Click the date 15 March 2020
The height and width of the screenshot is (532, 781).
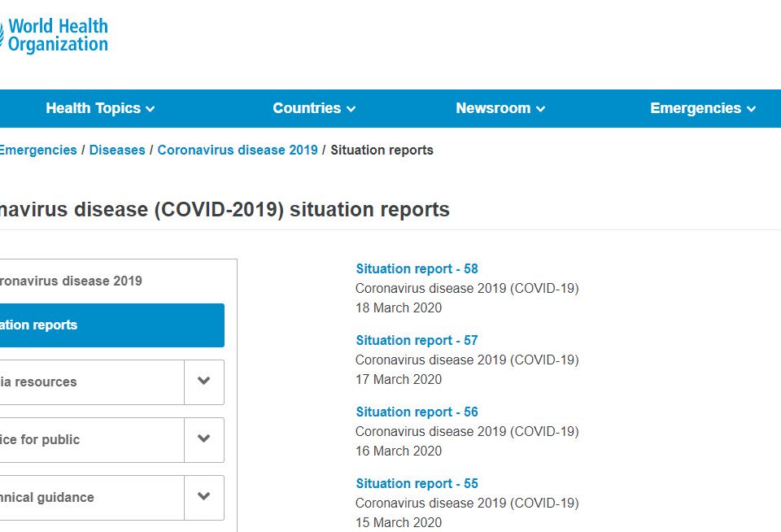pyautogui.click(x=399, y=522)
